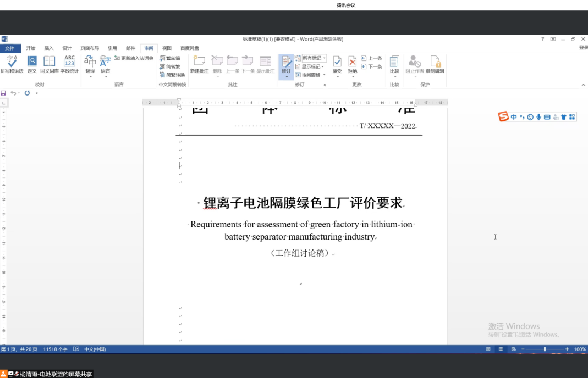Toggle Sogou punctuation mode
The width and height of the screenshot is (588, 378).
point(522,117)
